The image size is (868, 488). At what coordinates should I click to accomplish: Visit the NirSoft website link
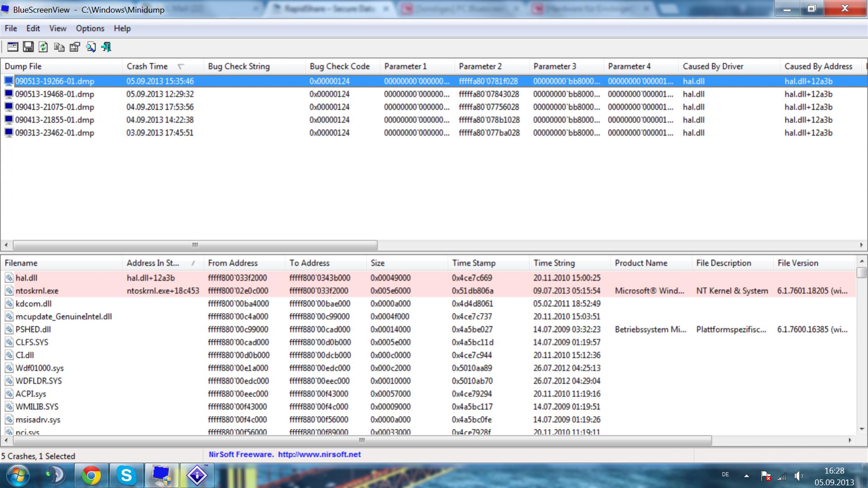pyautogui.click(x=319, y=455)
